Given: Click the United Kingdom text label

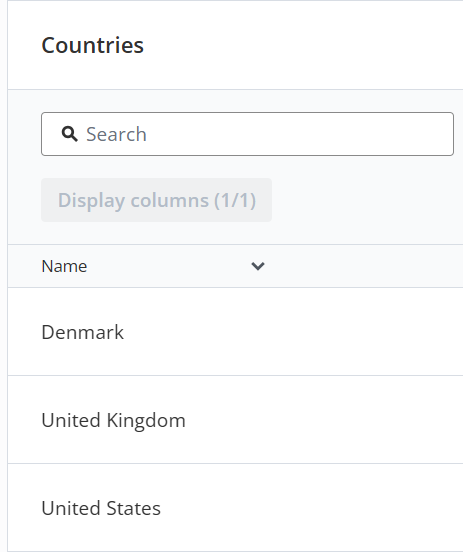Looking at the screenshot, I should click(113, 421).
